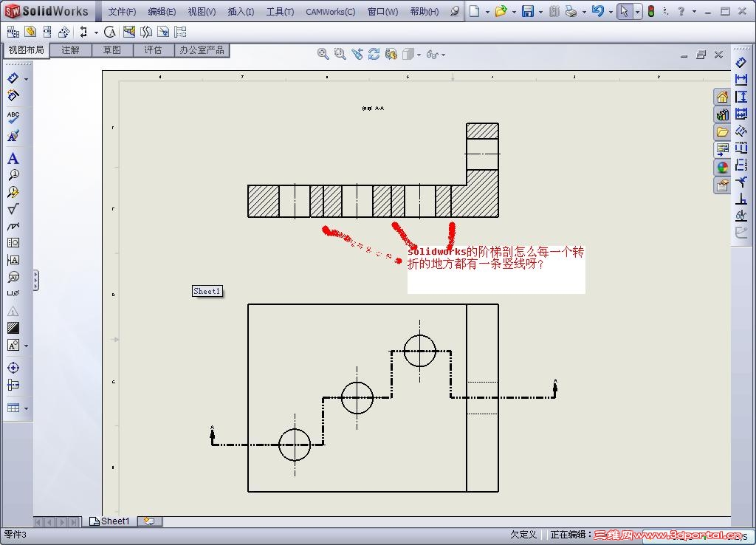Expand the Tables dropdown arrow
The width and height of the screenshot is (756, 545).
26,408
